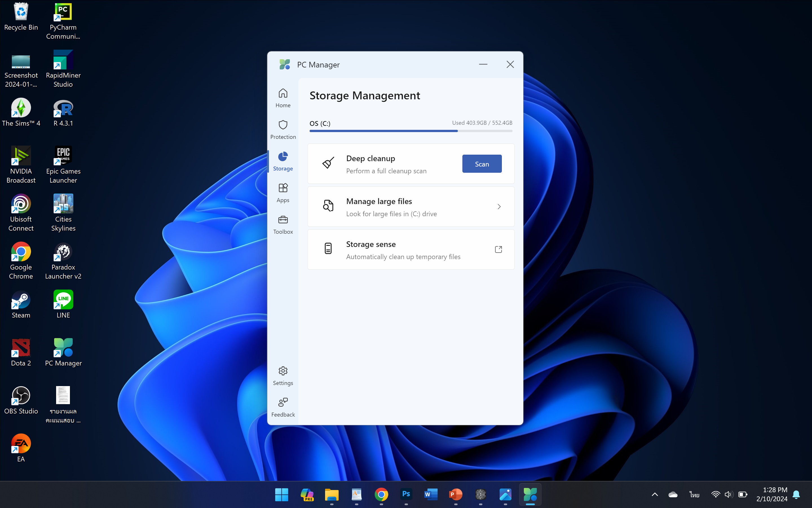Click the Storage sense device icon

[328, 249]
